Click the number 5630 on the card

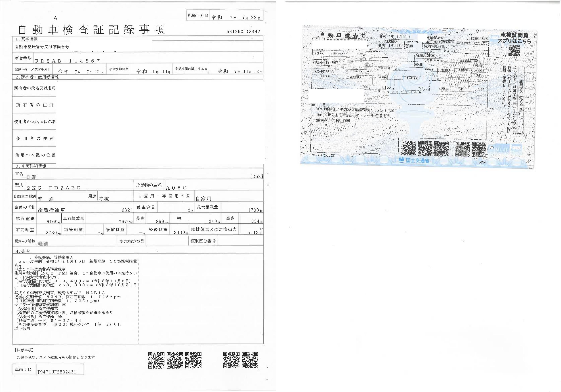(483, 162)
